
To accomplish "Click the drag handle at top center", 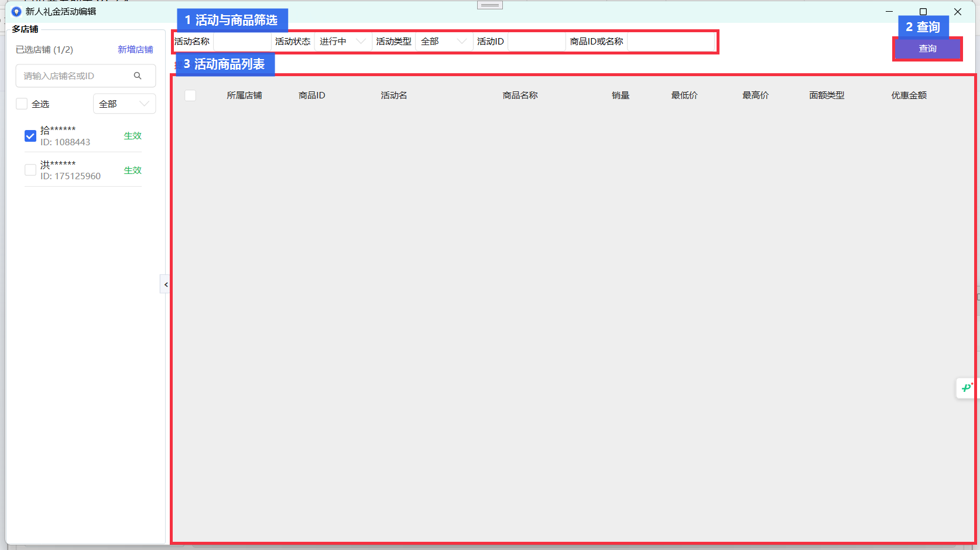I will 490,5.
